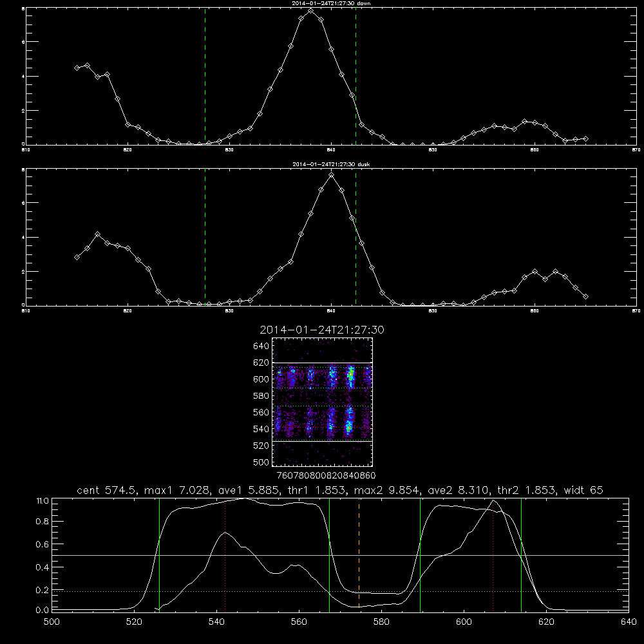Select the 'thr1 1.853' value in stats line
The width and height of the screenshot is (644, 644).
[319, 490]
